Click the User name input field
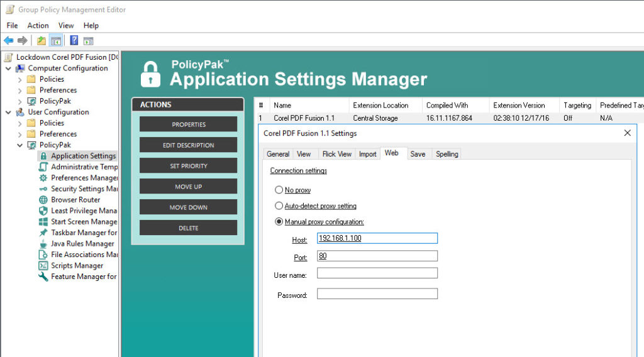Viewport: 644px width, 357px height. 377,273
